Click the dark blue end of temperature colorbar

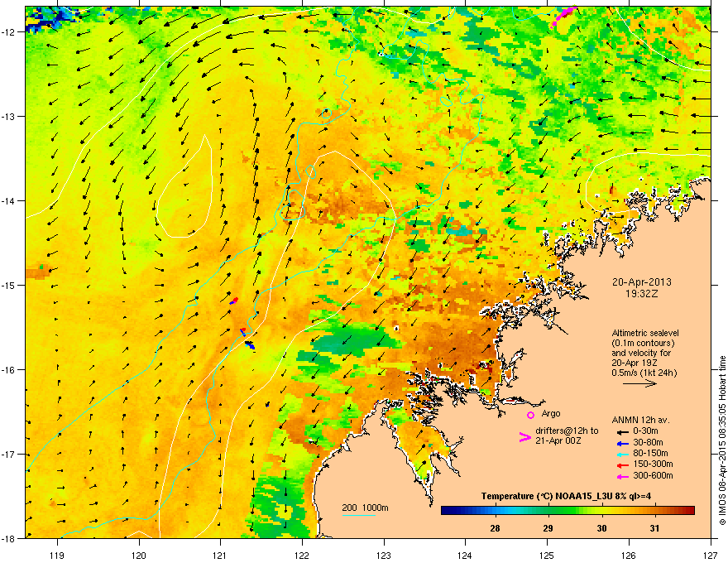click(448, 511)
